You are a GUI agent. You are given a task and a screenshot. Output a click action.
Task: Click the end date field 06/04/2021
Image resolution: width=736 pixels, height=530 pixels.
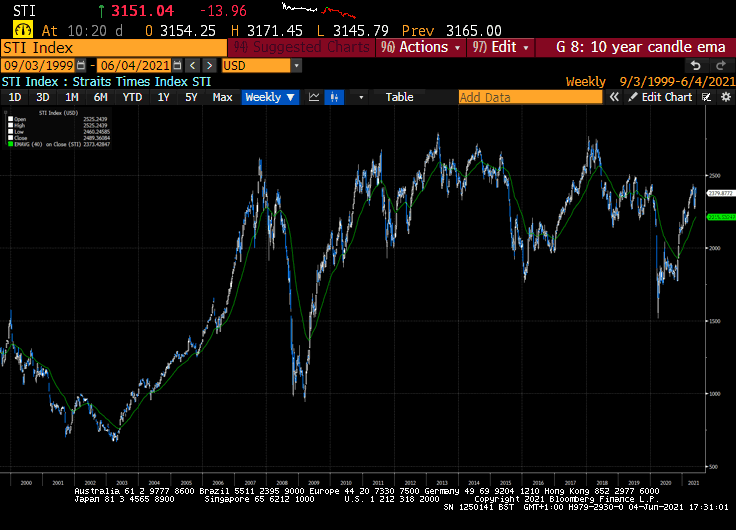point(135,66)
